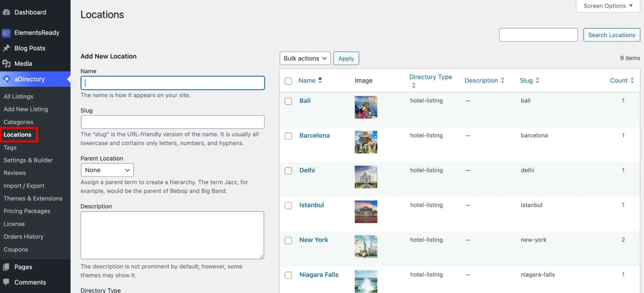Click the Dashboard gauge icon
644x293 pixels.
click(6, 12)
